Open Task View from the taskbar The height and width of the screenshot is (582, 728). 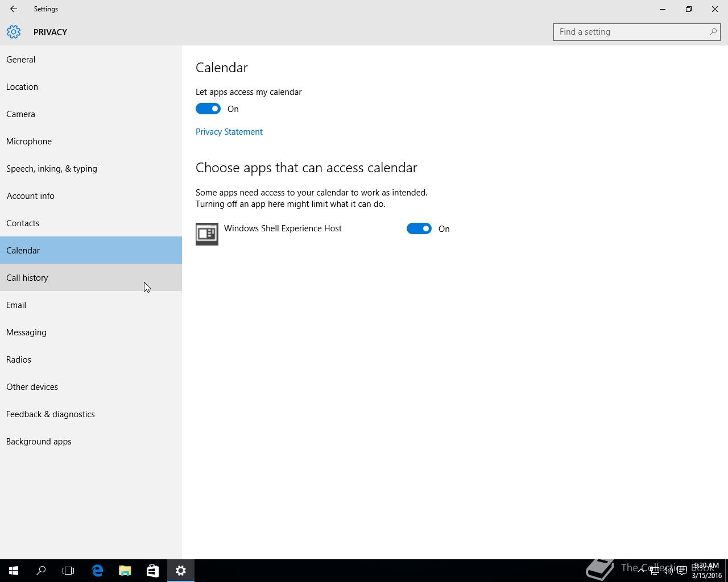coord(68,571)
